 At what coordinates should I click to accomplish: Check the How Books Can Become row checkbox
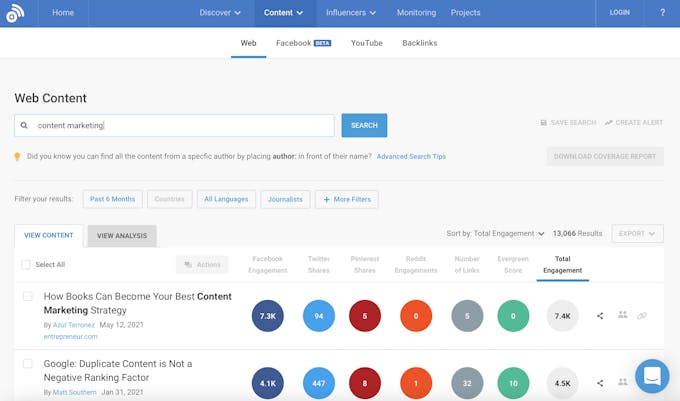coord(28,296)
